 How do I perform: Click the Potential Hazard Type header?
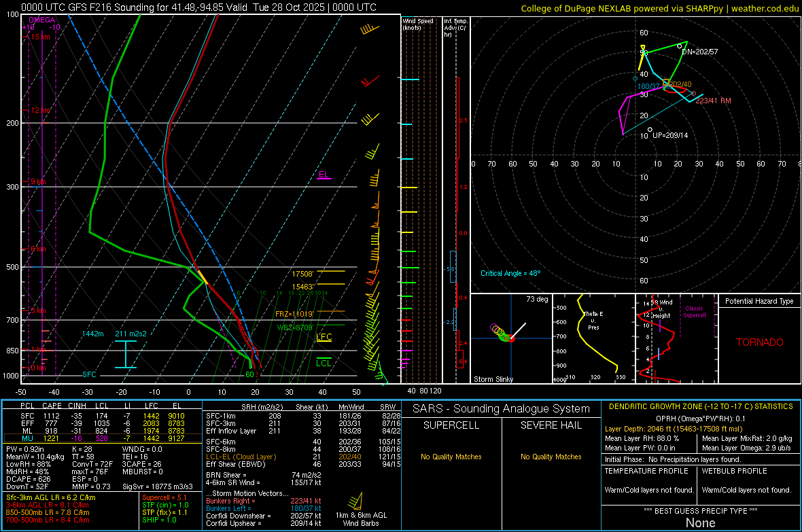tap(759, 301)
